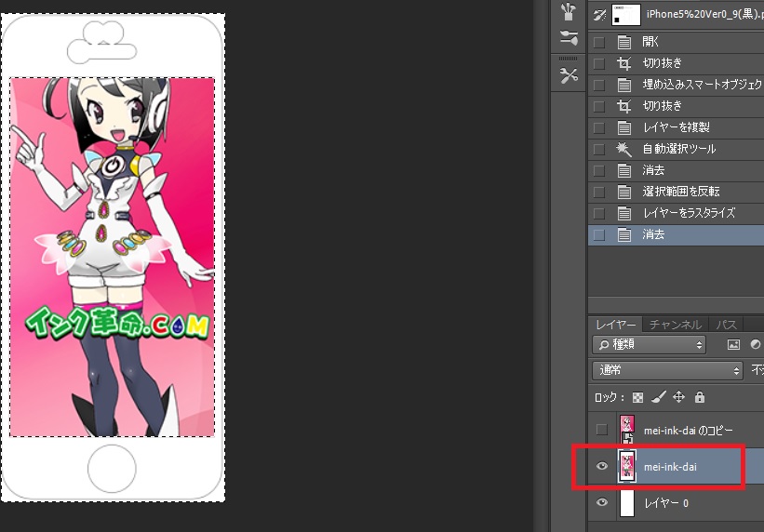The height and width of the screenshot is (532, 764).
Task: Select the レイヤーを複製 history state
Action: (x=677, y=127)
